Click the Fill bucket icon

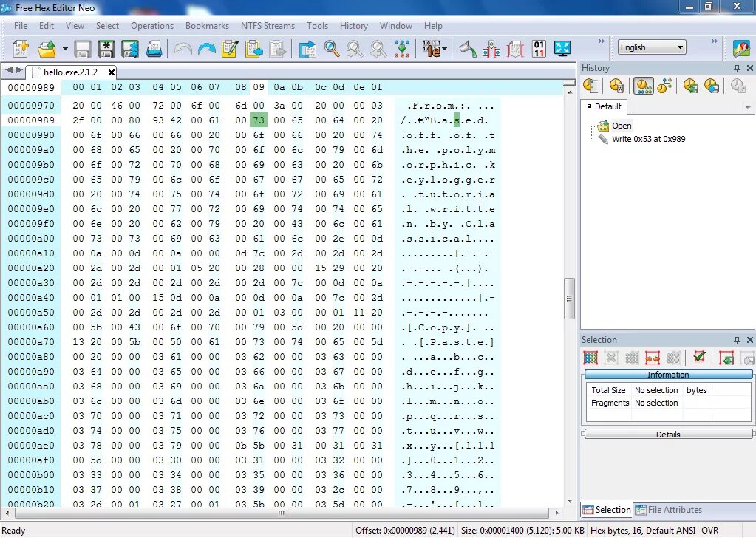tap(467, 49)
